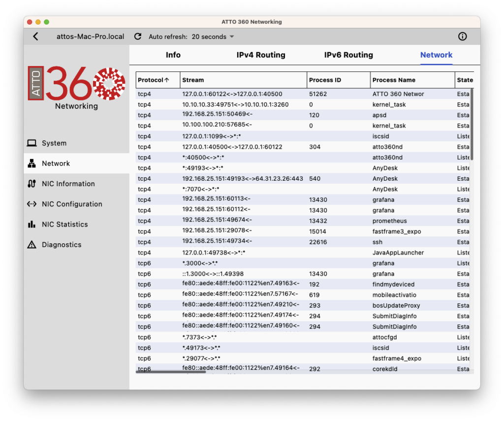This screenshot has height=421, width=504.
Task: Click the System laptop icon in sidebar
Action: click(x=32, y=143)
